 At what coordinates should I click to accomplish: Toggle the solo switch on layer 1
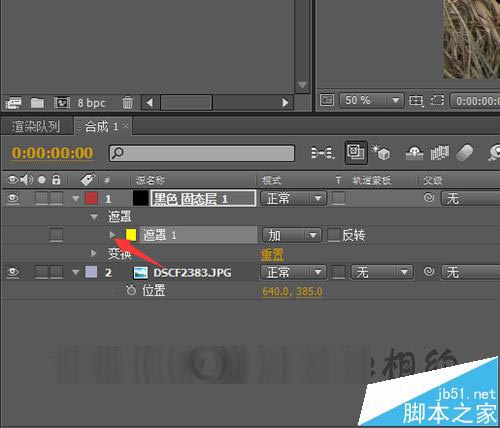(42, 198)
